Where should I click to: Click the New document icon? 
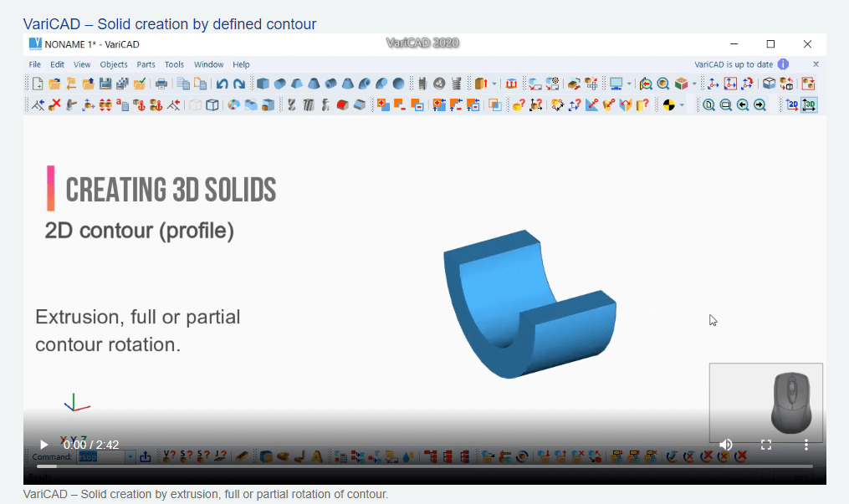[x=38, y=84]
